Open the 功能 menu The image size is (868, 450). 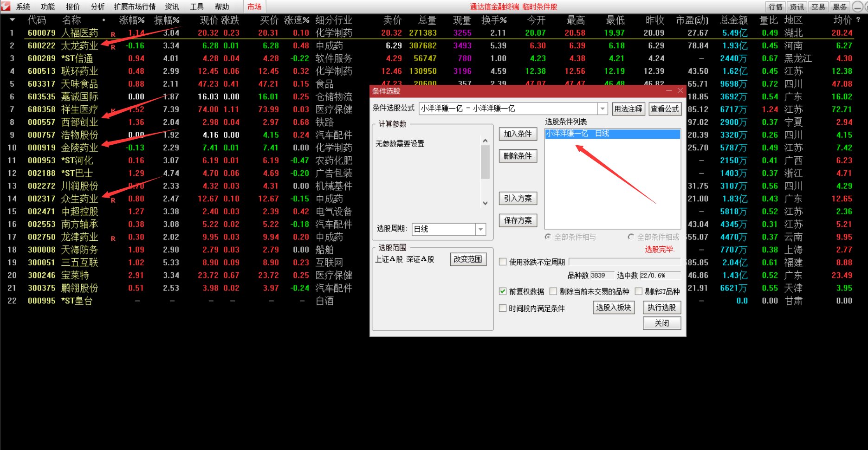coord(48,6)
